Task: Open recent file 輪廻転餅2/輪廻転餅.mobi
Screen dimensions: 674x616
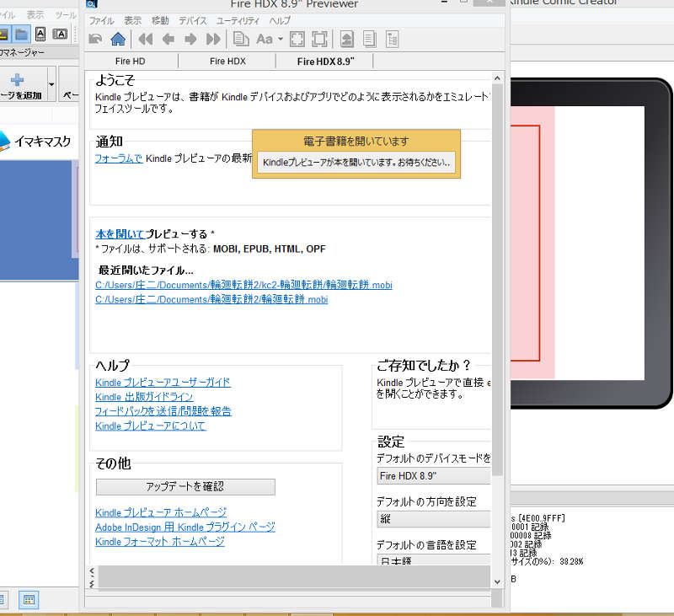Action: click(x=211, y=300)
